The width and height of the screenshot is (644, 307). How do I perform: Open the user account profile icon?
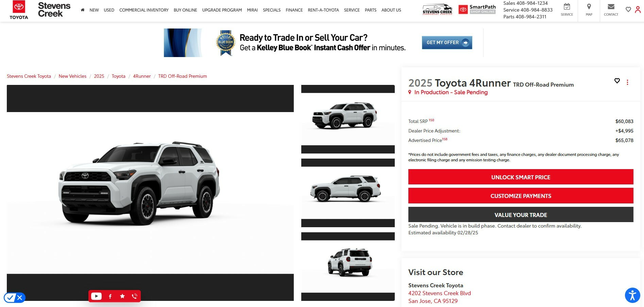638,10
